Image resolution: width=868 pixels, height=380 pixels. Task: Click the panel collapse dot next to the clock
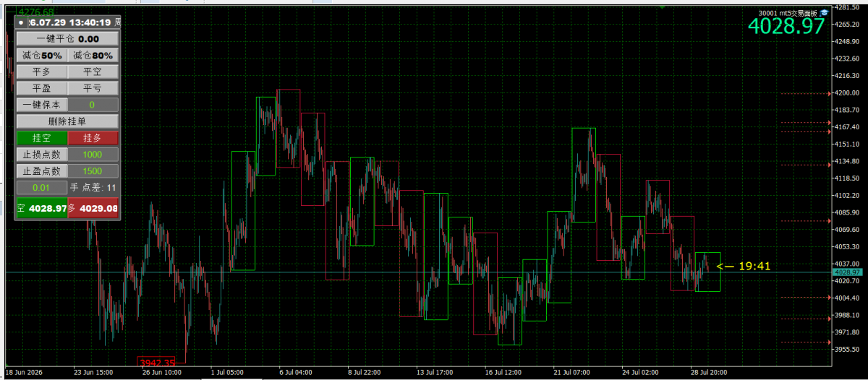pos(22,23)
